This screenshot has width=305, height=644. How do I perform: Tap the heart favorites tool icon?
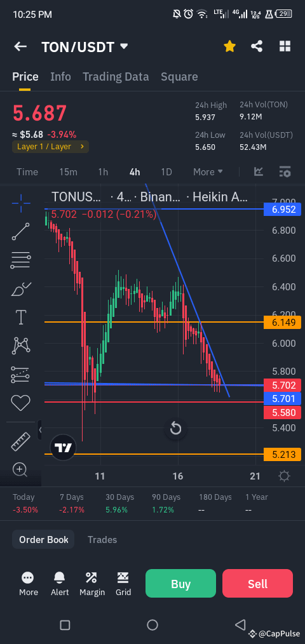pyautogui.click(x=20, y=403)
